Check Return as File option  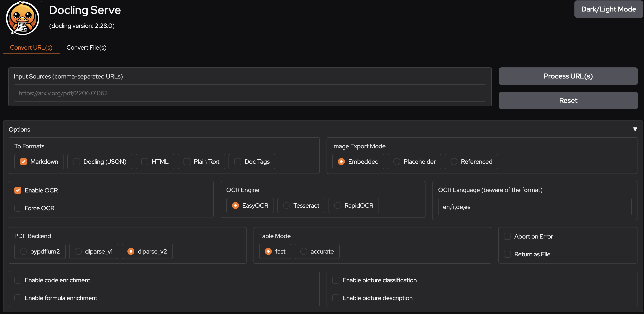point(507,254)
